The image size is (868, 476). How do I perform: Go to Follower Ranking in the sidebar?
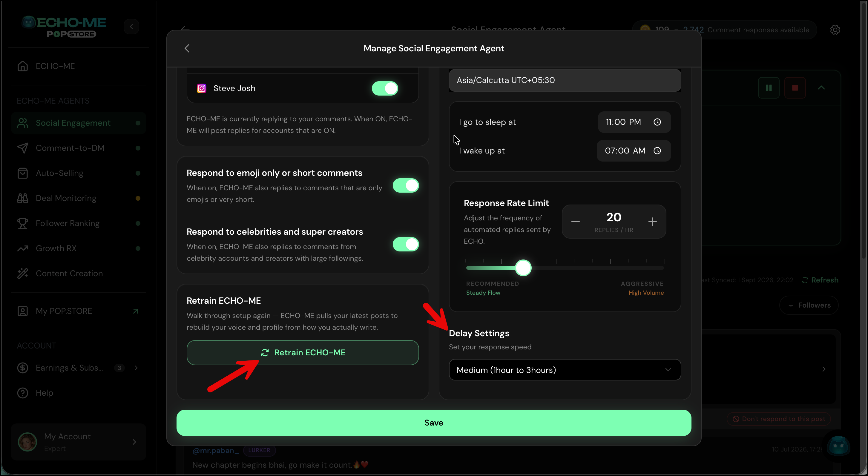point(79,223)
